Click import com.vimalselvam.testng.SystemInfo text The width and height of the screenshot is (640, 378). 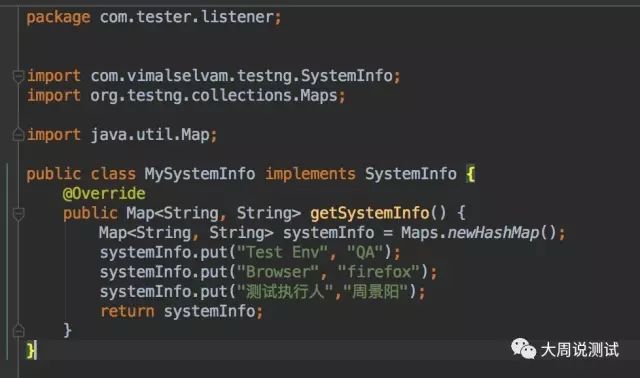[x=213, y=76]
